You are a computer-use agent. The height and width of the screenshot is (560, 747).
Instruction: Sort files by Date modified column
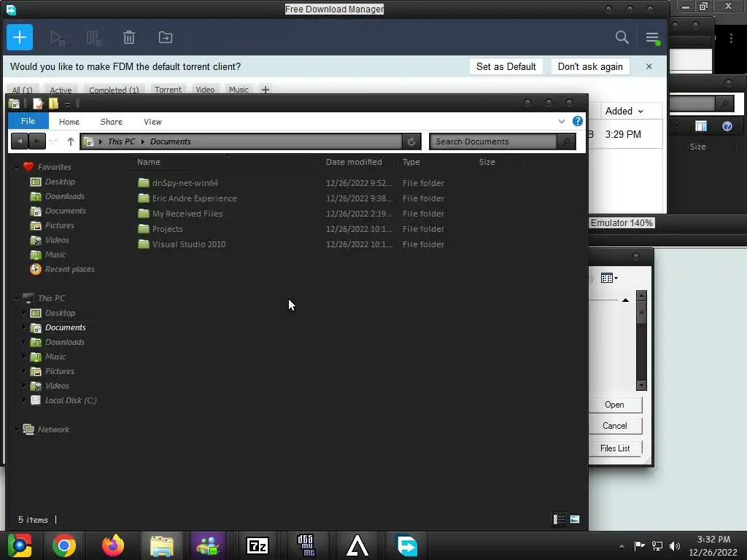(x=354, y=162)
